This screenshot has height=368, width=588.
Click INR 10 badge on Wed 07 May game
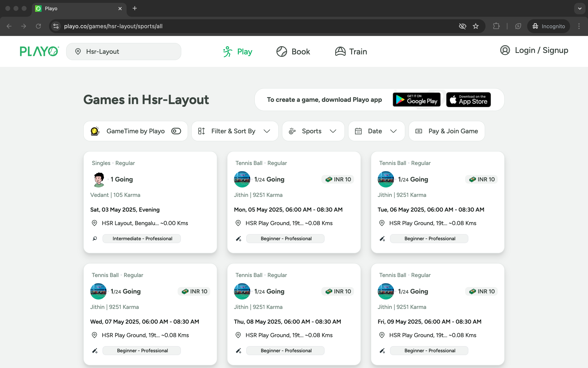(194, 291)
